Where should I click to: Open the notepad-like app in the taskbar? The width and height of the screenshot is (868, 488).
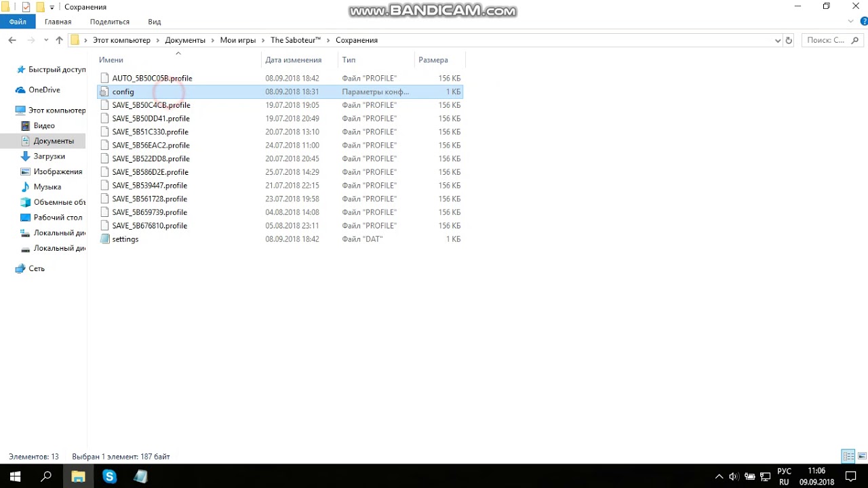(140, 476)
